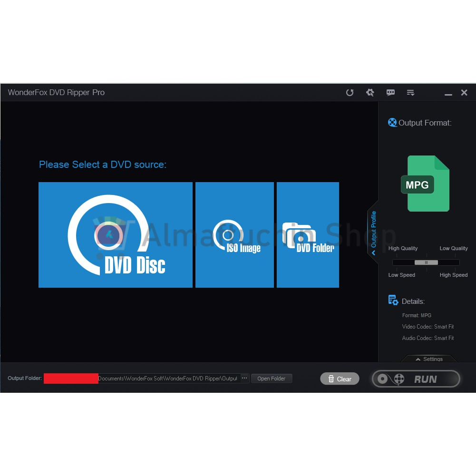
Task: Select DVD Disc as the source
Action: 116,234
